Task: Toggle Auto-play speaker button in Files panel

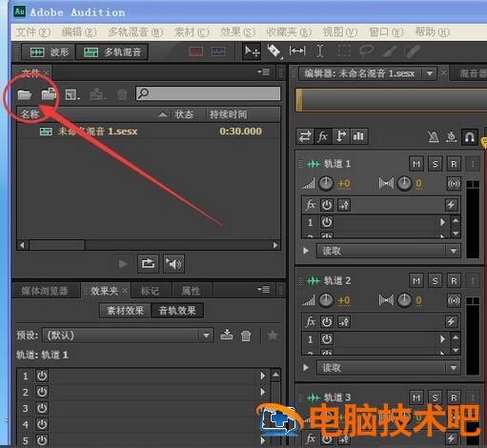Action: pos(173,263)
